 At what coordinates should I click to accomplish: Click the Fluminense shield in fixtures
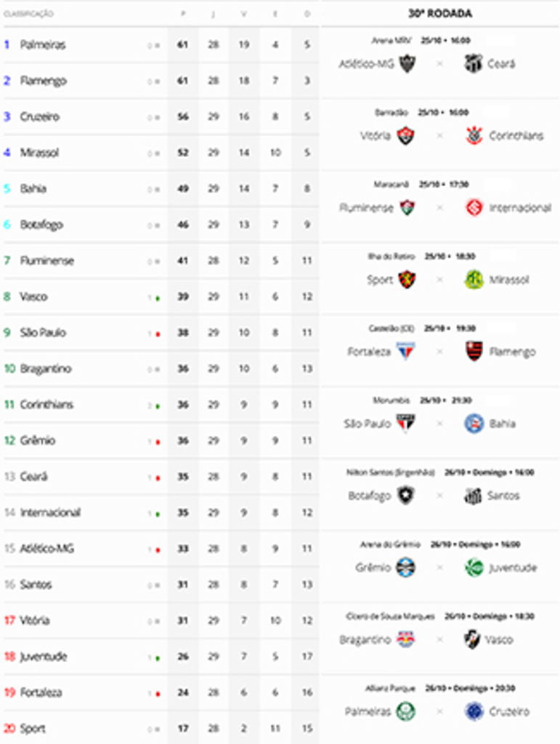[x=407, y=208]
